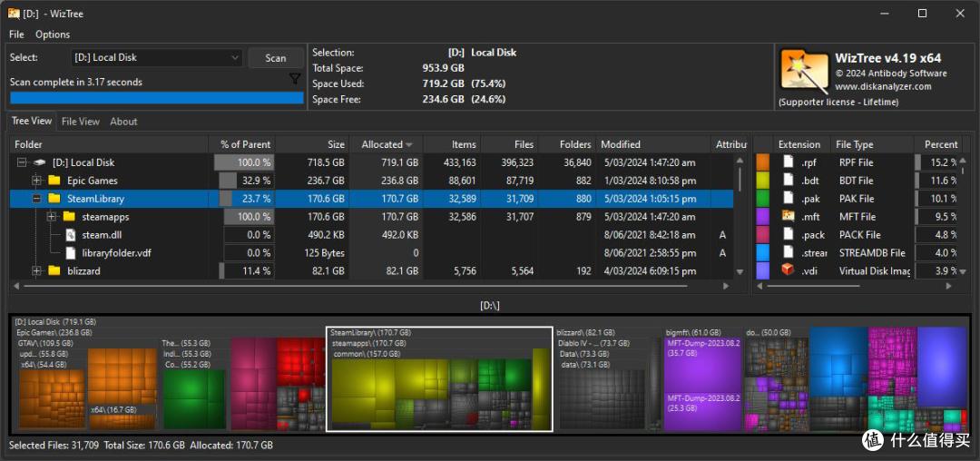Click the libraryfolder.vdf file icon
The image size is (980, 461).
(x=71, y=253)
